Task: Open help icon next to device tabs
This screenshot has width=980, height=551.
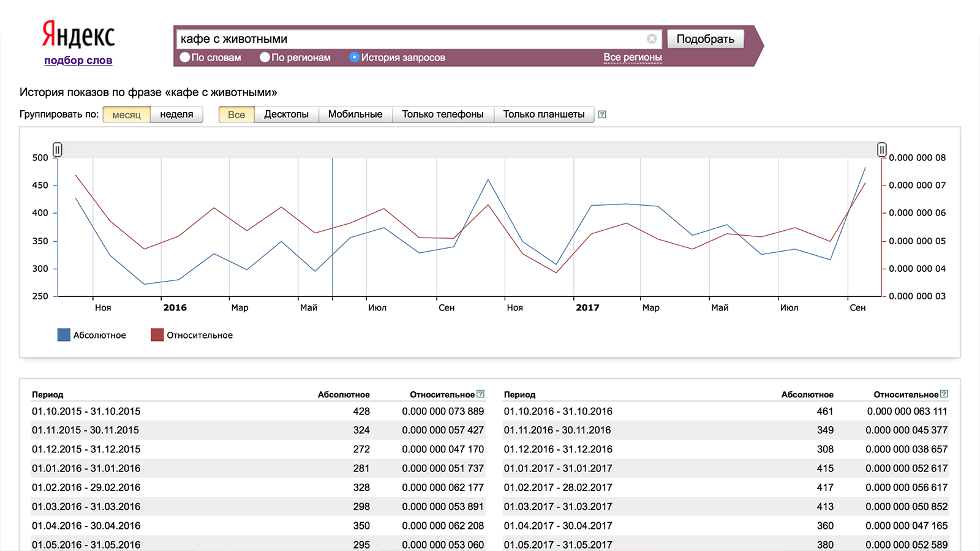Action: coord(602,114)
